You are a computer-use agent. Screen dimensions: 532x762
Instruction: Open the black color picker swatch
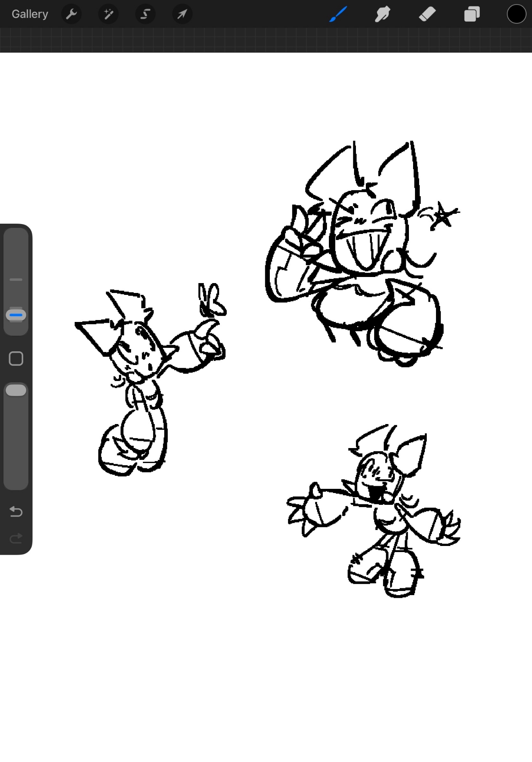[516, 14]
